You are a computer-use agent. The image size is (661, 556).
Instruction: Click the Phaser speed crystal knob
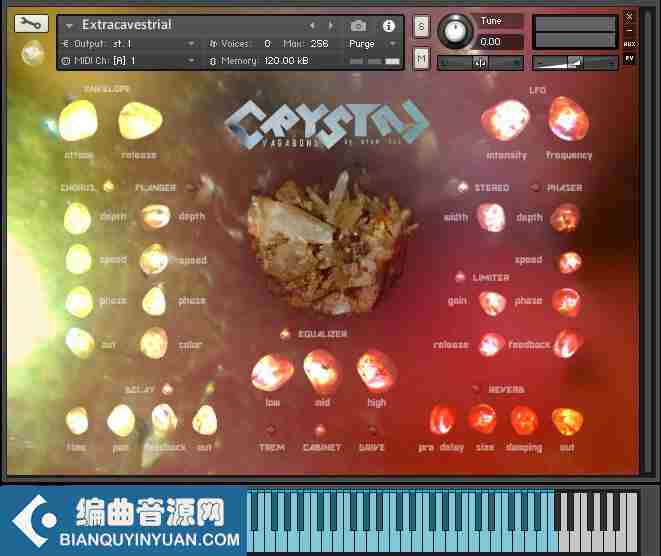570,262
